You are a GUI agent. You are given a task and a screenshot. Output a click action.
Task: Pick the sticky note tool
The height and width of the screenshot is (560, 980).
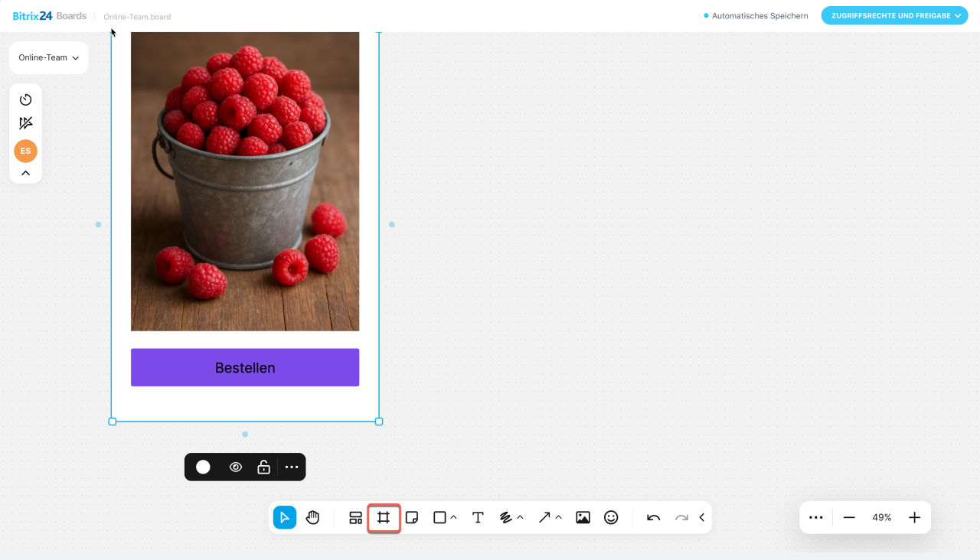(412, 518)
